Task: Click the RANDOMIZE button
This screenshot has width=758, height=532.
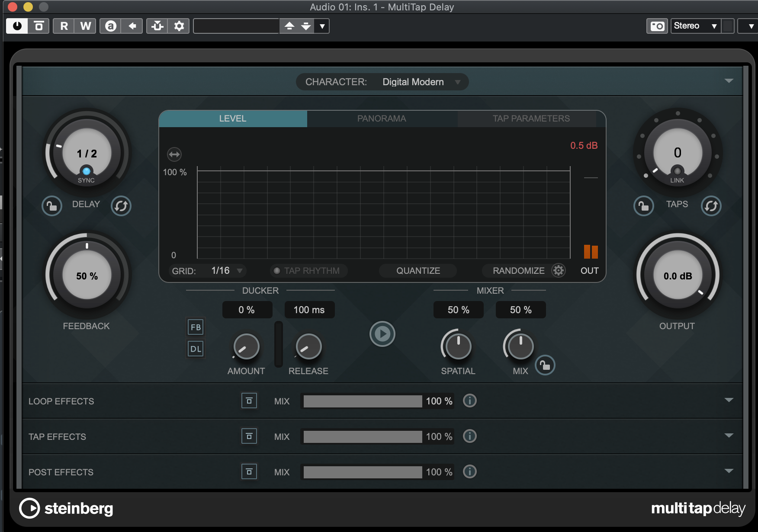Action: [x=518, y=271]
